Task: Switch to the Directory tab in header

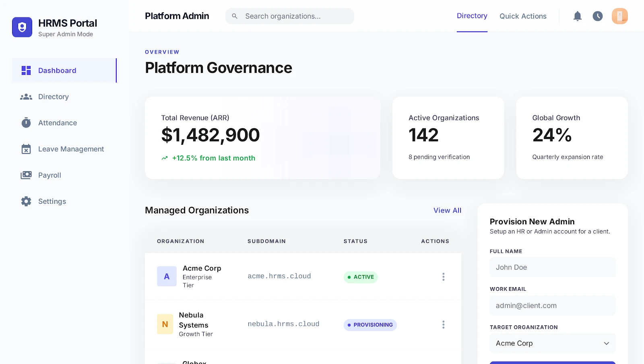Action: click(472, 16)
